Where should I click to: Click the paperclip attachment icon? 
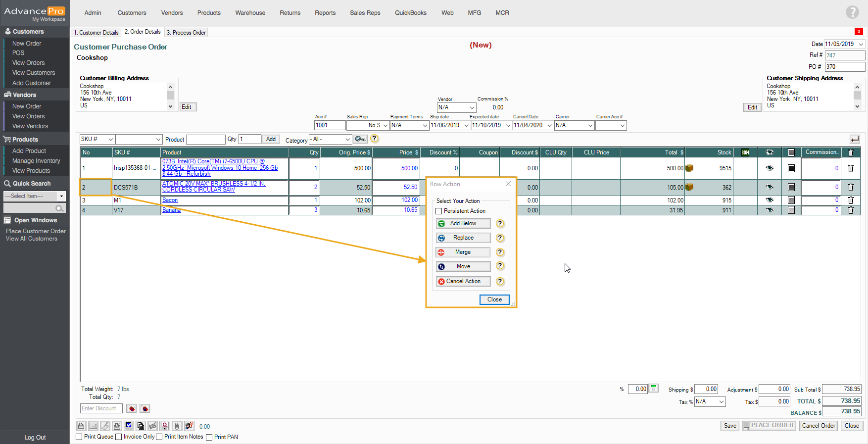coord(177,426)
